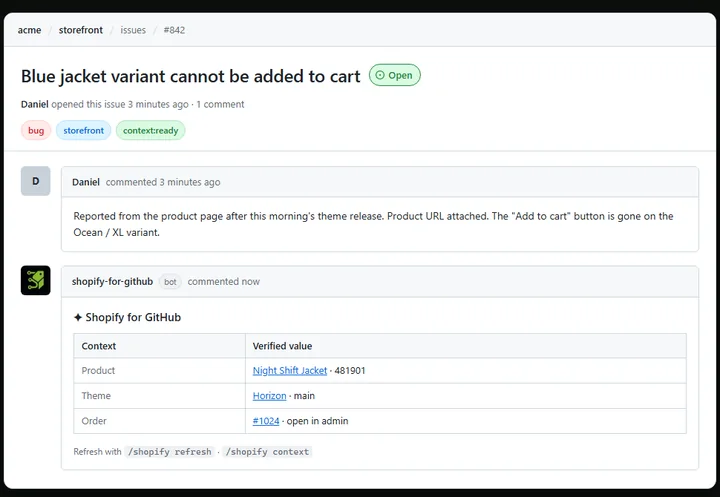The width and height of the screenshot is (720, 497).
Task: Click the green Open status badge
Action: 394,75
